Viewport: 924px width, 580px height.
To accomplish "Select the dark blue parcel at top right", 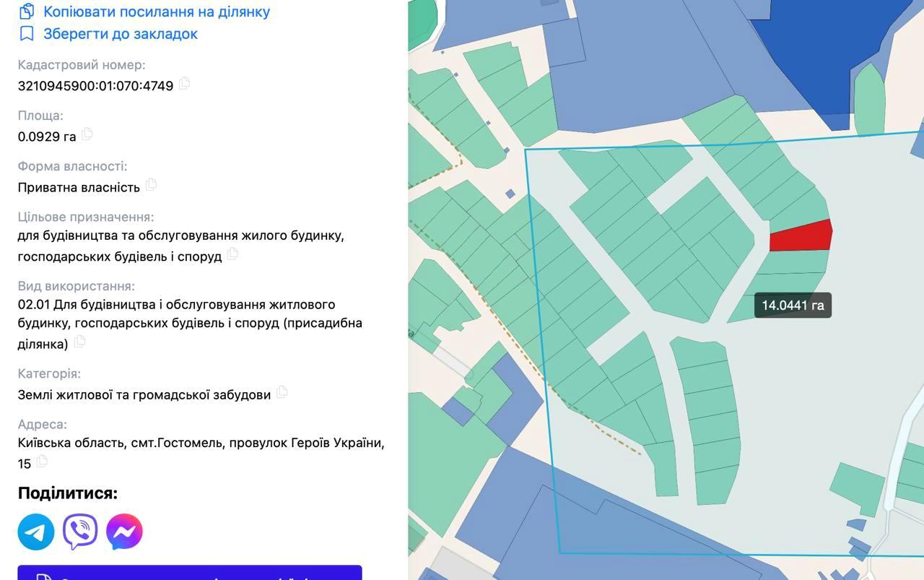I will (x=823, y=51).
